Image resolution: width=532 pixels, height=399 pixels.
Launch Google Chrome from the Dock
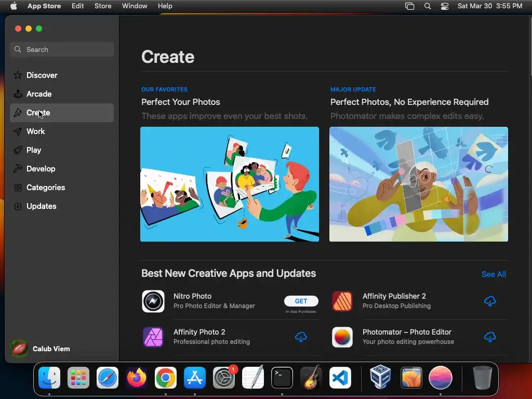pos(166,378)
